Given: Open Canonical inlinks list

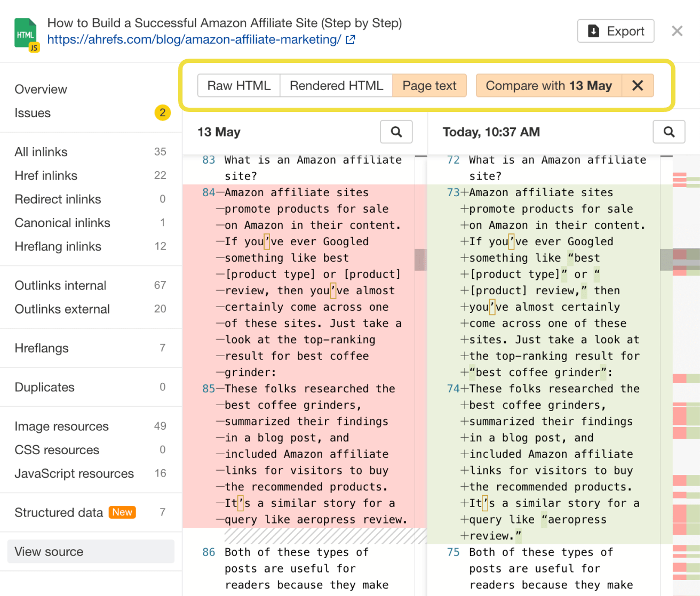Looking at the screenshot, I should point(91,223).
